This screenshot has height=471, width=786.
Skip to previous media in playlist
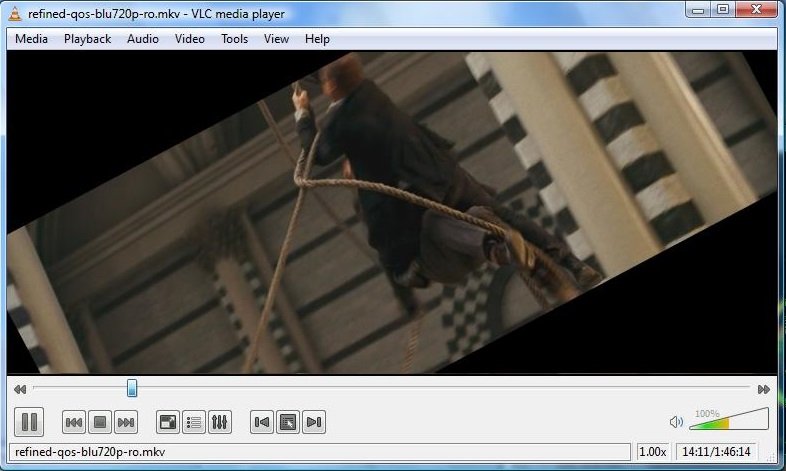[74, 422]
